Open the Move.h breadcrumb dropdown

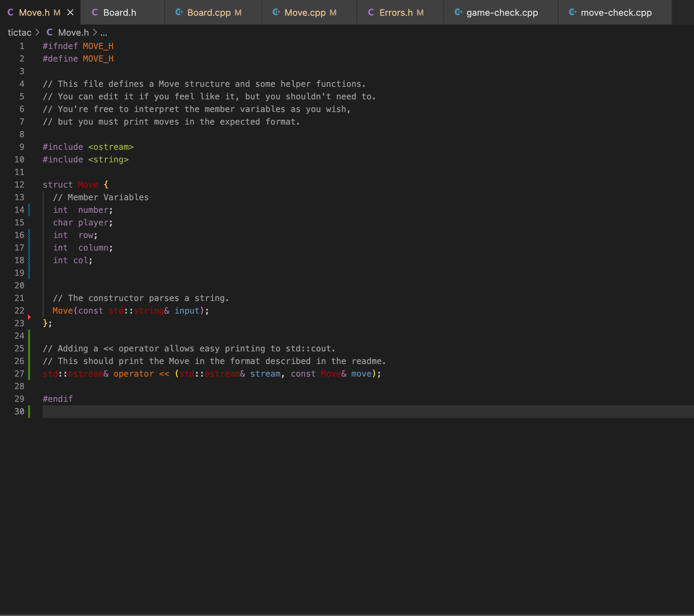[74, 33]
